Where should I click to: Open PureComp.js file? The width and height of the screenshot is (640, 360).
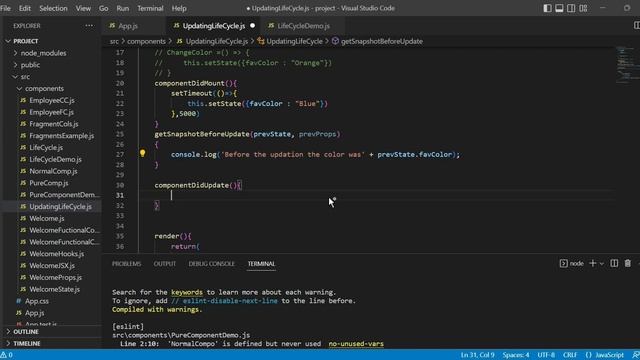pos(49,183)
